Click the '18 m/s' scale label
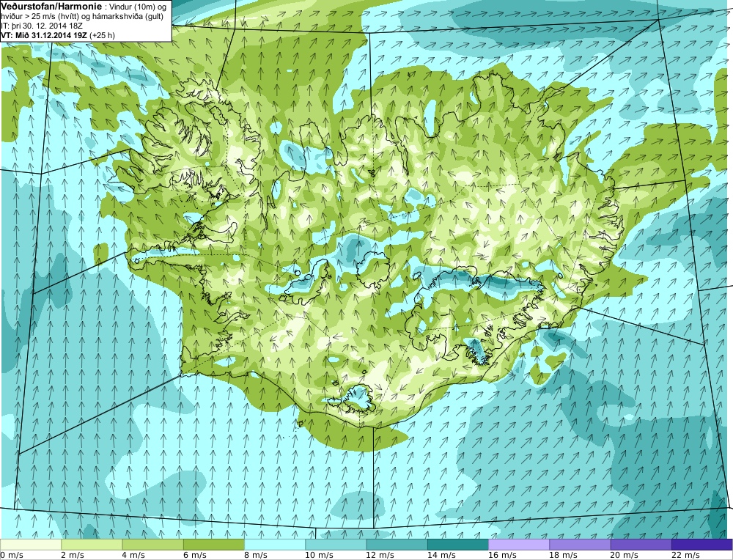The image size is (733, 560). coord(563,555)
